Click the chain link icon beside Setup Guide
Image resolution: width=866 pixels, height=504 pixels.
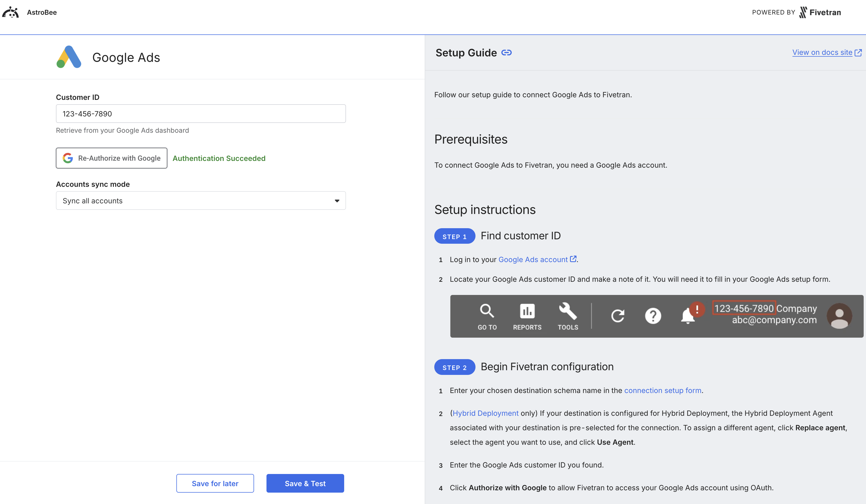click(507, 53)
